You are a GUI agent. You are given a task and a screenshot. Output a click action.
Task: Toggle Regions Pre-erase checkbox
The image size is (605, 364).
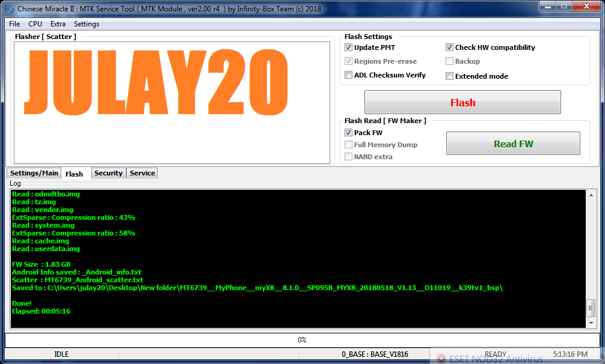[348, 61]
